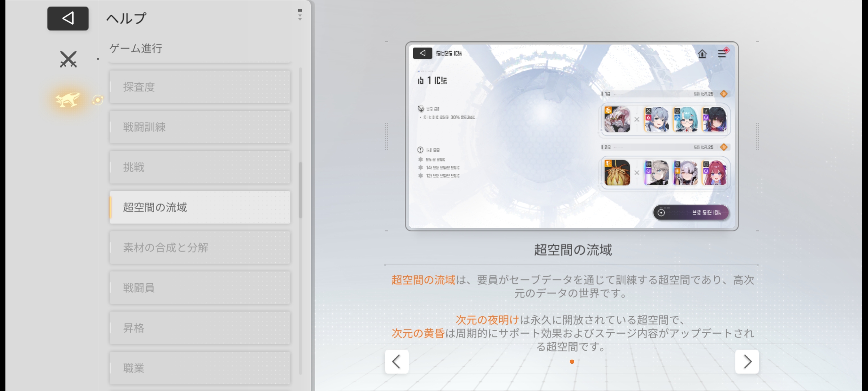Click the home icon in preview image
This screenshot has height=391, width=868.
coord(702,54)
